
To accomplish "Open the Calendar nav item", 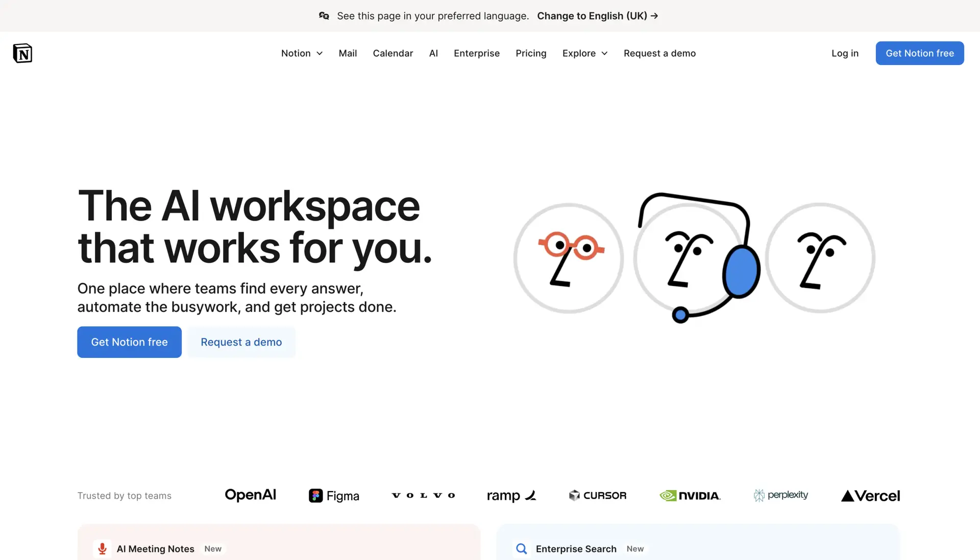I will pyautogui.click(x=393, y=53).
